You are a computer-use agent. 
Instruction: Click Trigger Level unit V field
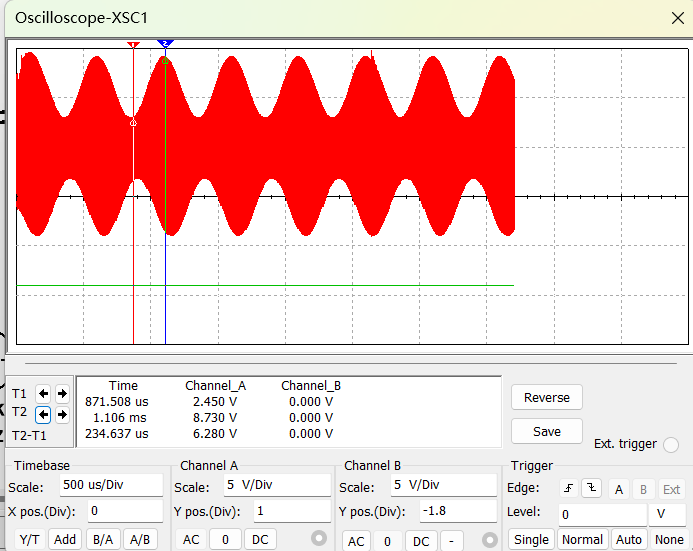click(667, 515)
